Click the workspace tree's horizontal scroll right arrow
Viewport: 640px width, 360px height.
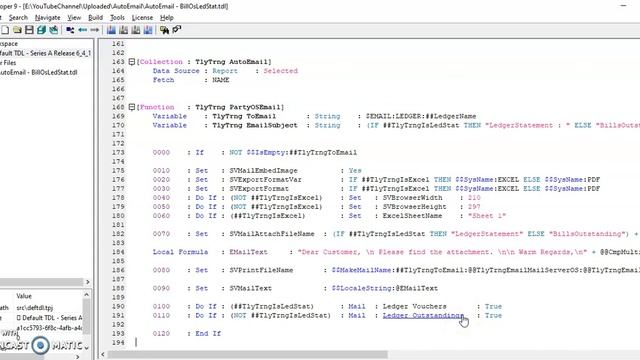pos(87,282)
